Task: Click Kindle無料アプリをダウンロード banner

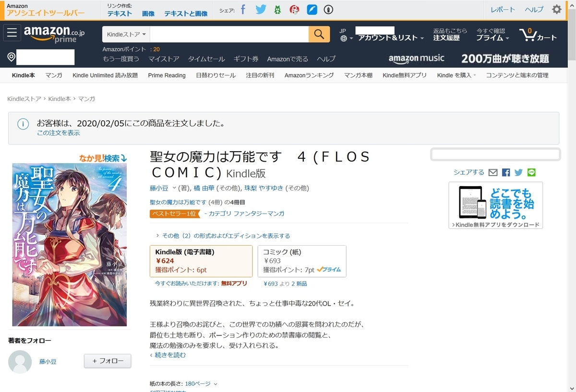Action: point(496,205)
